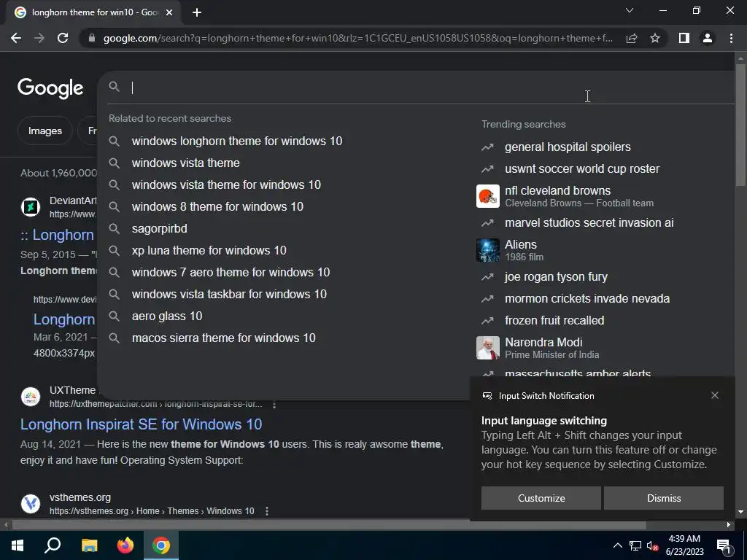Show hidden system tray icons
Image resolution: width=747 pixels, height=560 pixels.
tap(617, 545)
